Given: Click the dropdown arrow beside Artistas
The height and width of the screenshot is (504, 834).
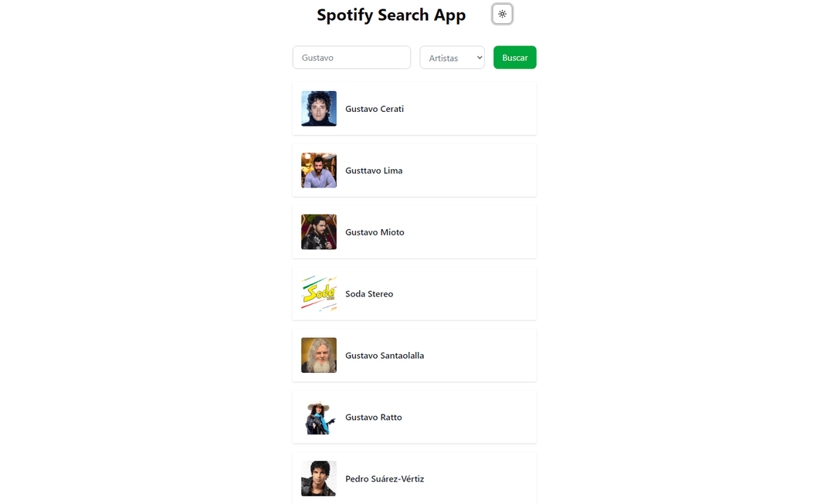Looking at the screenshot, I should (480, 58).
